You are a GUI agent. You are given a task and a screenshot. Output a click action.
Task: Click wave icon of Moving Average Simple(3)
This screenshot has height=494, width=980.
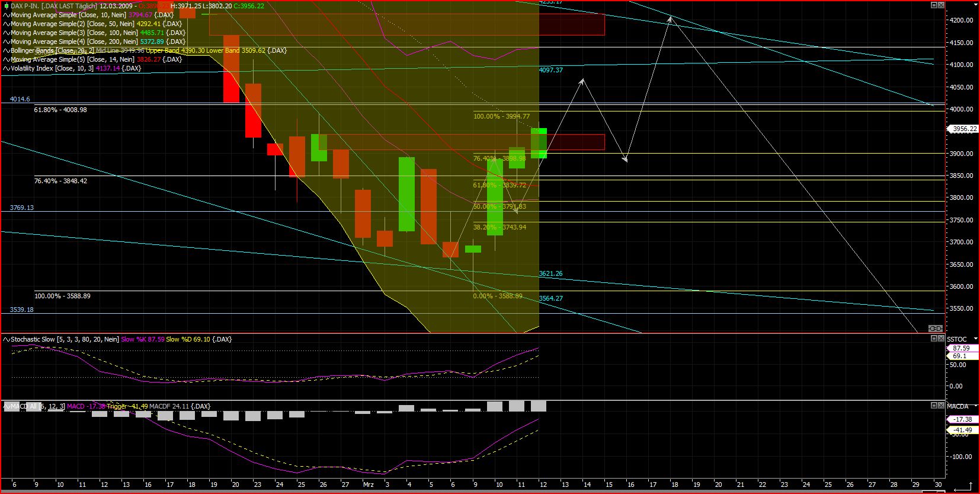pyautogui.click(x=7, y=33)
